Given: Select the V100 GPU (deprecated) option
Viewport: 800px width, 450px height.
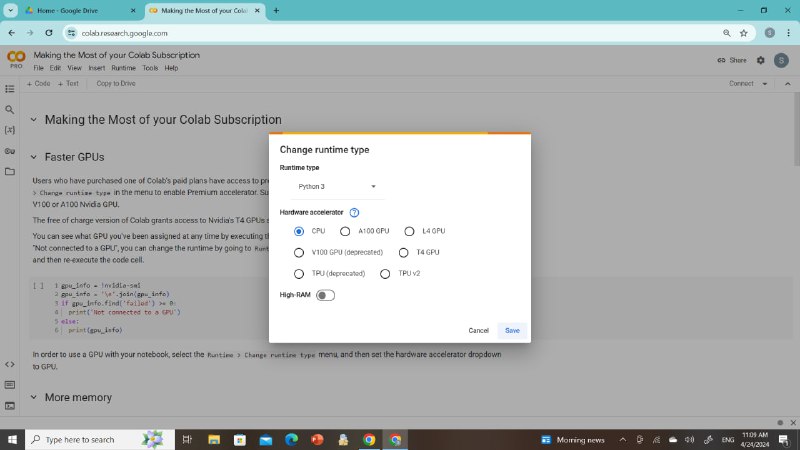Looking at the screenshot, I should coord(299,253).
